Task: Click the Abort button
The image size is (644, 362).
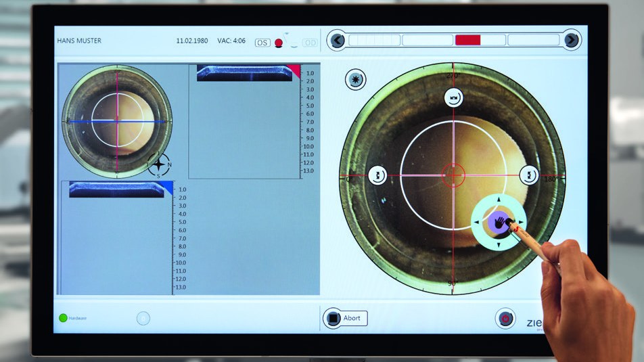Action: pyautogui.click(x=345, y=318)
